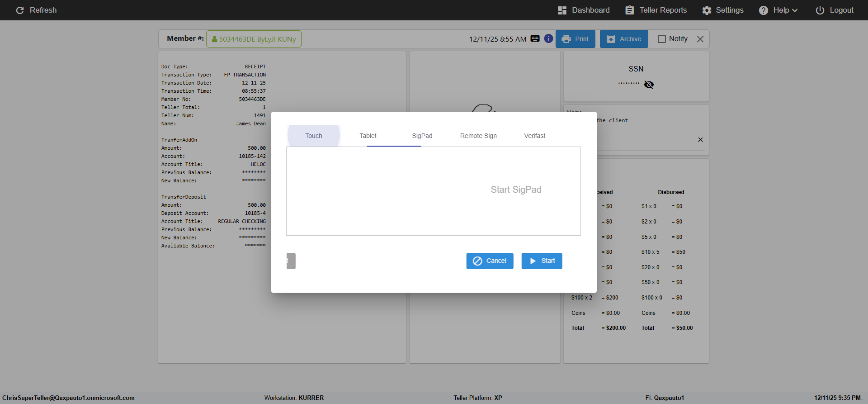The image size is (868, 404).
Task: Click the Logout power icon
Action: 820,10
